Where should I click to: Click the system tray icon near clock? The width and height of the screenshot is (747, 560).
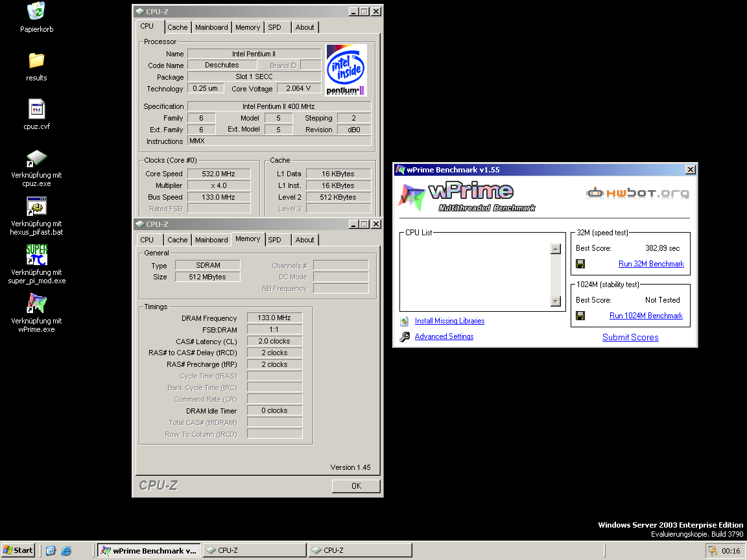point(712,550)
